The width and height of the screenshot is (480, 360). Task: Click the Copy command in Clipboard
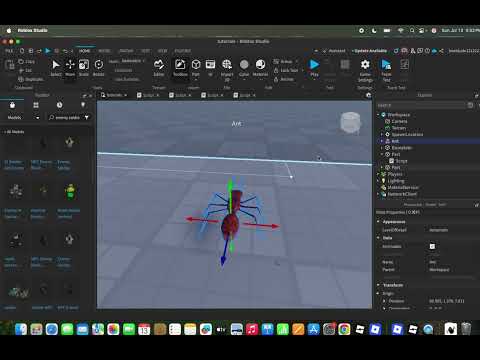(26, 62)
